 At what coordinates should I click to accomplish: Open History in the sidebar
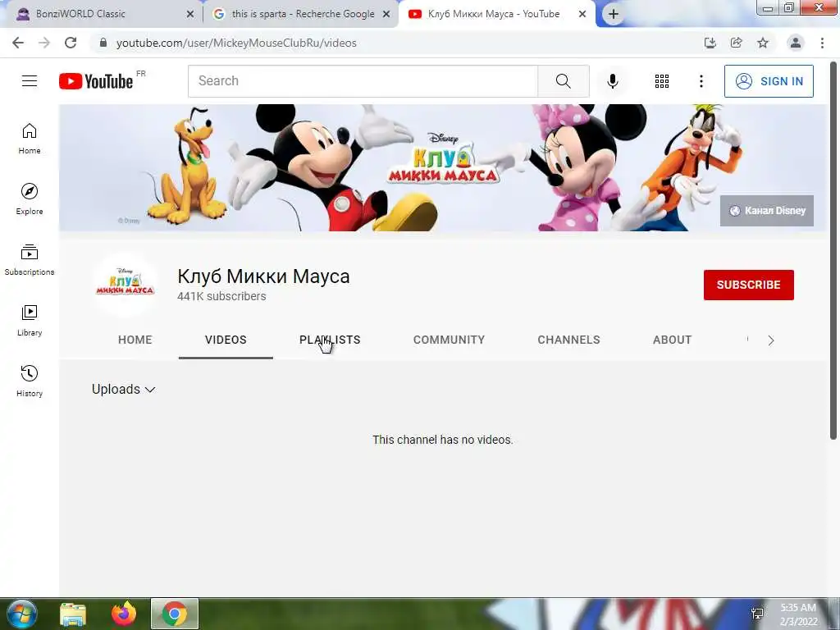click(x=30, y=381)
